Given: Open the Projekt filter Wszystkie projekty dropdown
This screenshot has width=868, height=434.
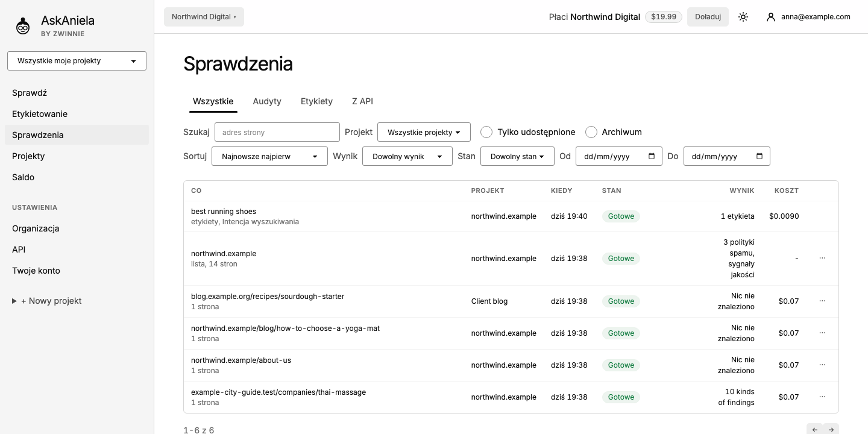Looking at the screenshot, I should pyautogui.click(x=424, y=132).
